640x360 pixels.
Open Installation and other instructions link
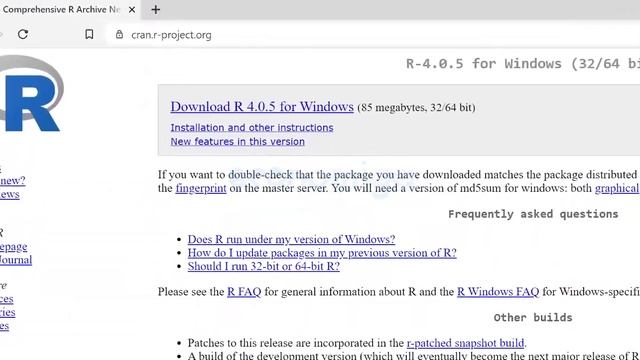click(x=252, y=128)
